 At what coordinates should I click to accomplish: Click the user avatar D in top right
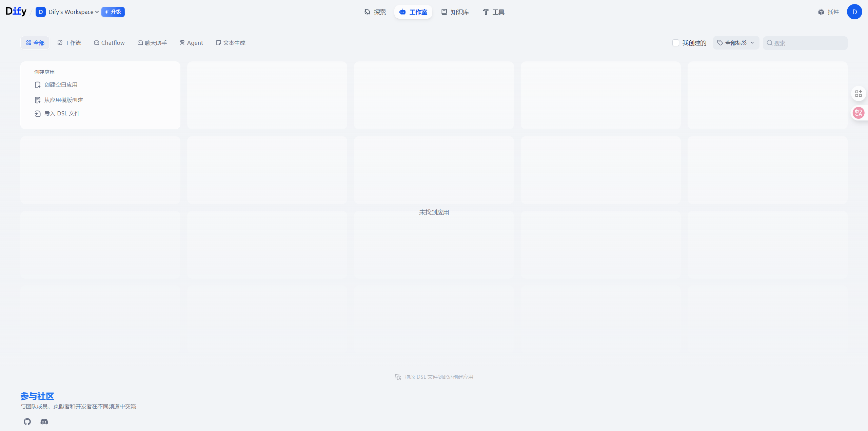click(854, 12)
